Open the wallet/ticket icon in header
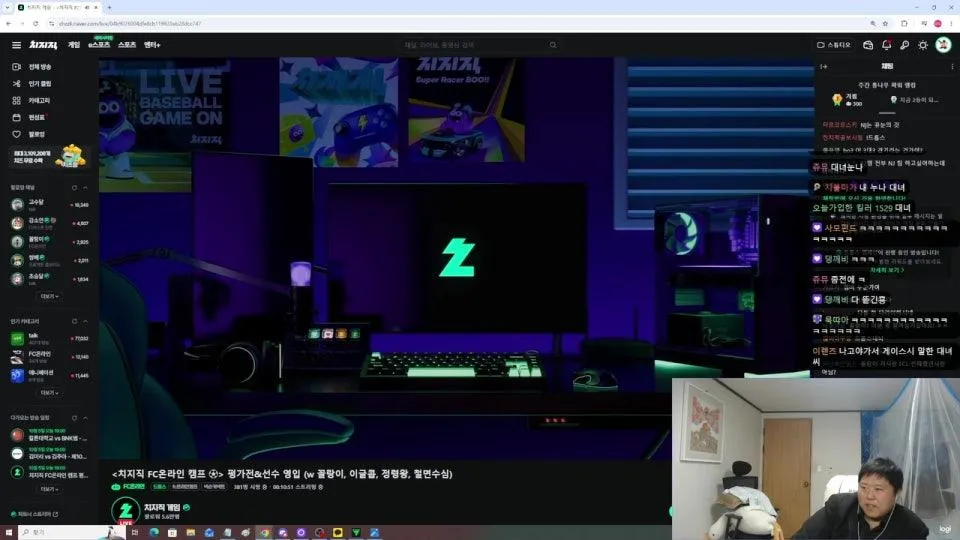Screen dimensions: 960x540 point(868,45)
